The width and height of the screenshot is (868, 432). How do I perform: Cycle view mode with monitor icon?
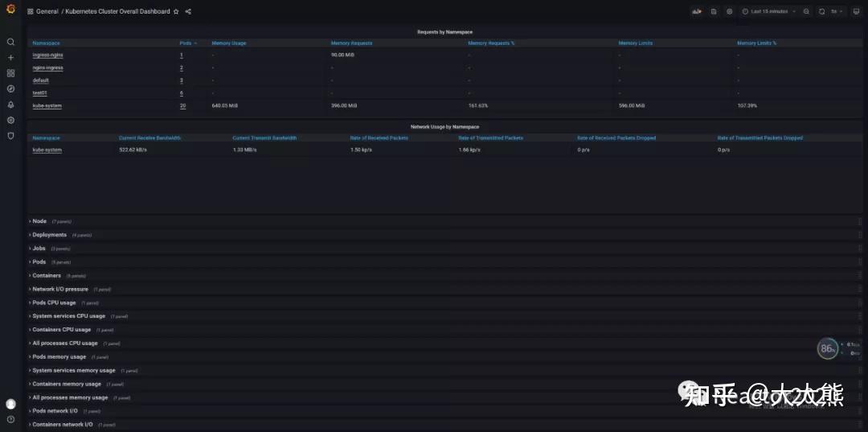(x=856, y=11)
